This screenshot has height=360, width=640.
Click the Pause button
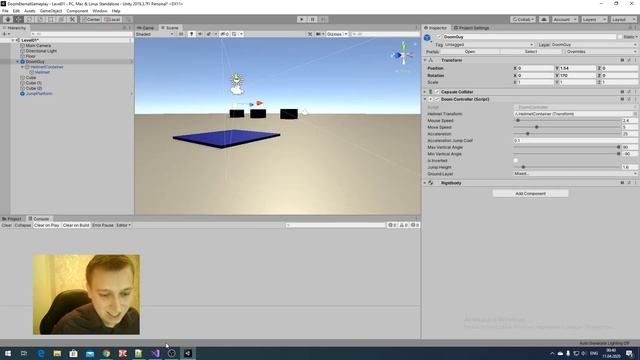[x=313, y=19]
